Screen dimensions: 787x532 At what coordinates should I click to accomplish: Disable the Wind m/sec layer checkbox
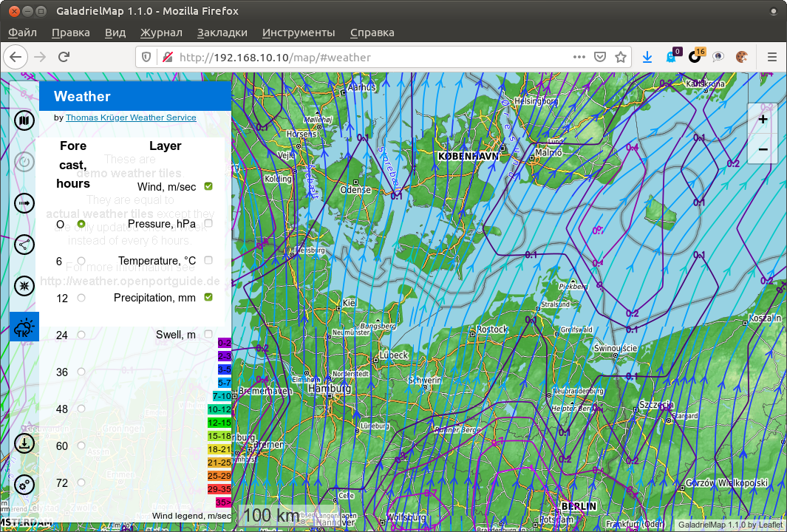click(x=208, y=186)
